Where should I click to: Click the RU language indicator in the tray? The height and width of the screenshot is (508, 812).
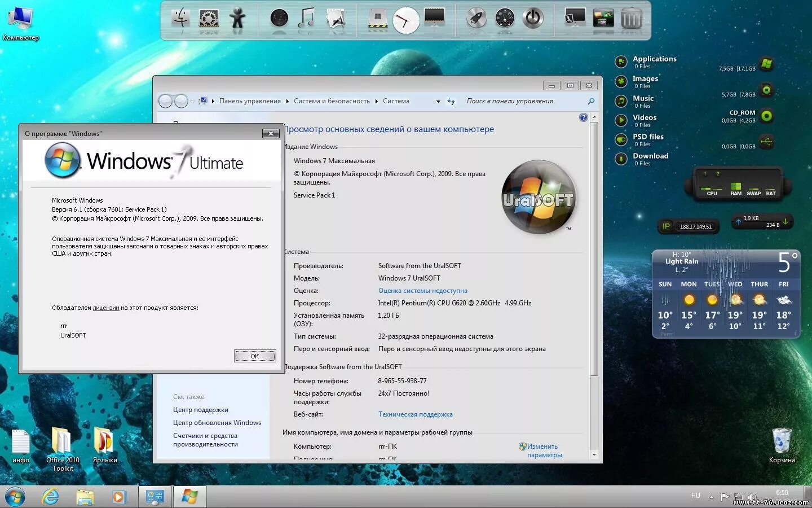click(x=695, y=496)
